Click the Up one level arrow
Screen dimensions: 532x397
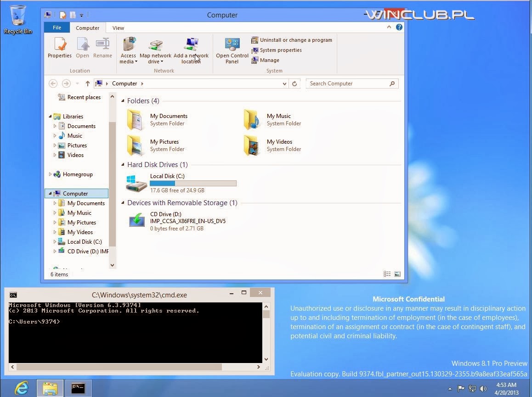88,84
